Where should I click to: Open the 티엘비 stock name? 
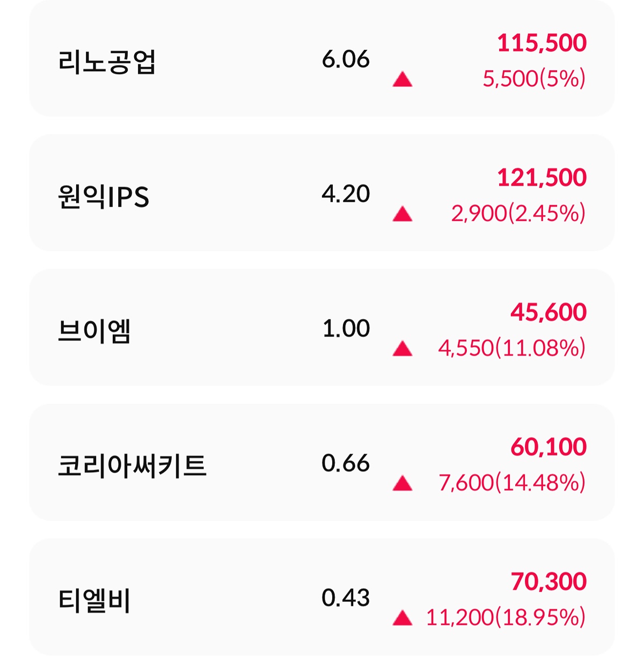(x=94, y=600)
